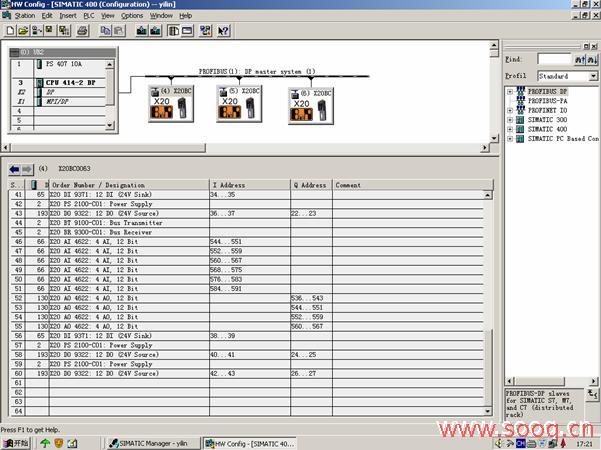
Task: Click the search down button beside Find
Action: point(592,60)
